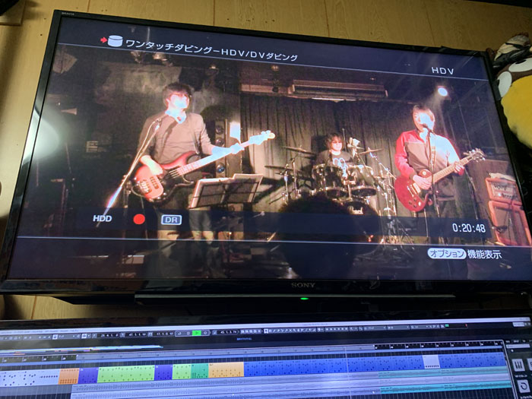Click the 機能表示 label on the TV
Screen dimensions: 532x399
coord(484,255)
